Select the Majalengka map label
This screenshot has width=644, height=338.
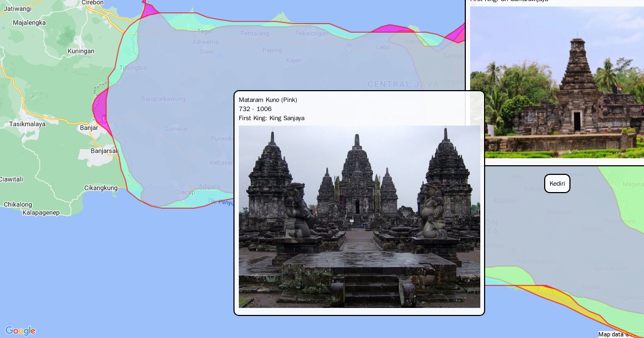[30, 23]
